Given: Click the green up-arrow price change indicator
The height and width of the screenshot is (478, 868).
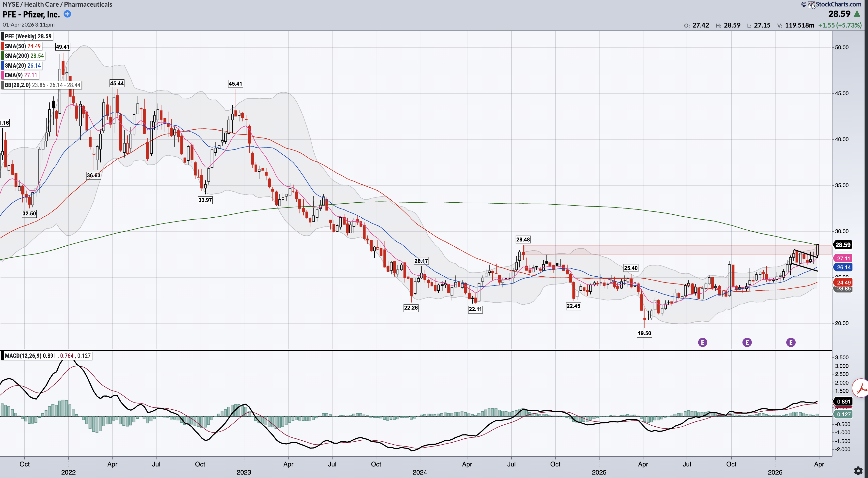Looking at the screenshot, I should [857, 14].
